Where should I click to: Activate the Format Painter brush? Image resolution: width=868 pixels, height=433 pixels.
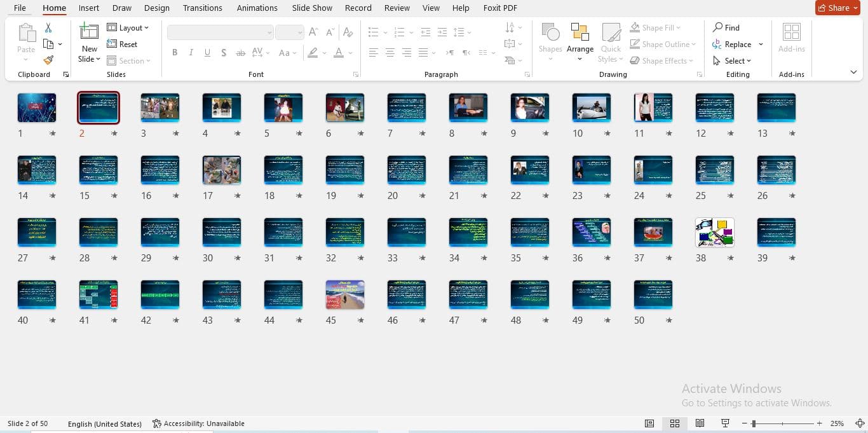[x=48, y=60]
